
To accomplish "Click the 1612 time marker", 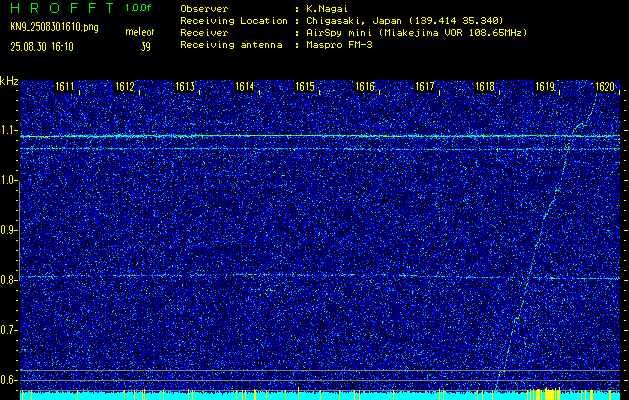I will [124, 87].
